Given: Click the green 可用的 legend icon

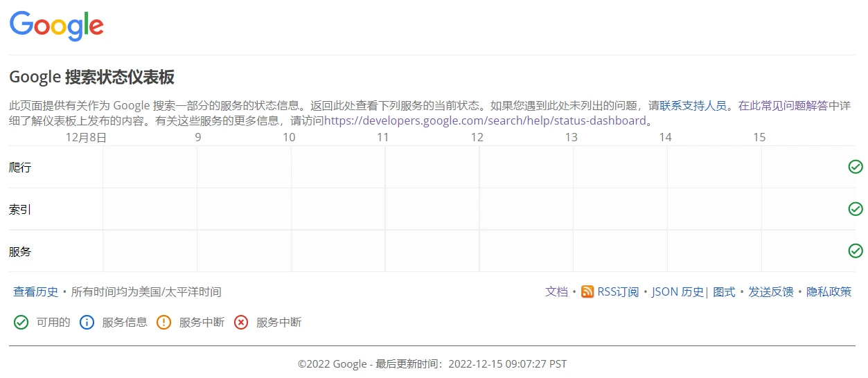Looking at the screenshot, I should pos(21,323).
